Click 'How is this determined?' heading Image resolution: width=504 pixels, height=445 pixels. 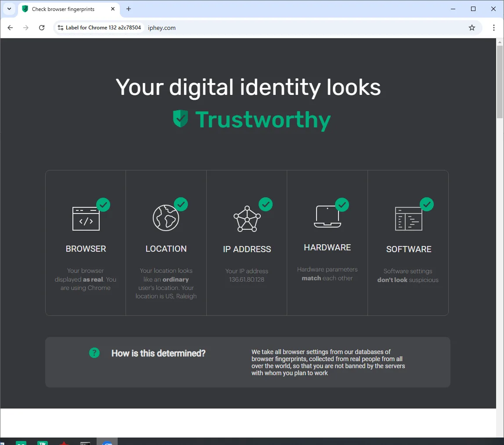coord(158,353)
